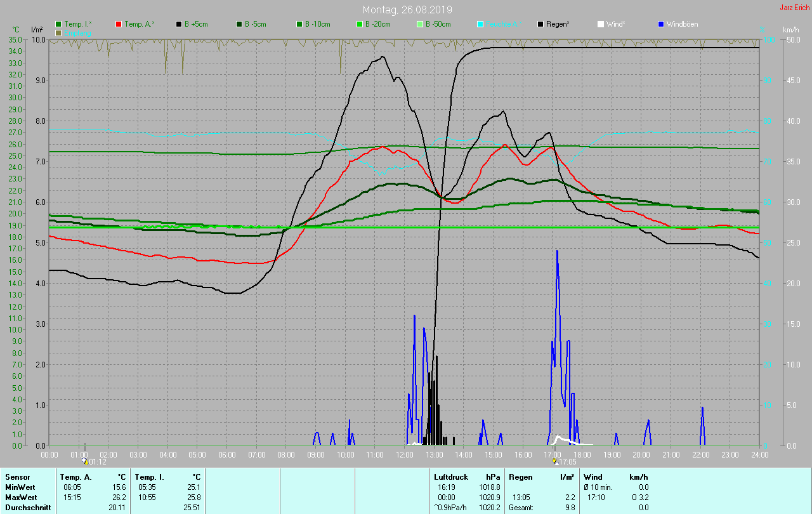Viewport: 812px width, 514px height.
Task: Toggle the B -10cm series in legend
Action: click(299, 24)
